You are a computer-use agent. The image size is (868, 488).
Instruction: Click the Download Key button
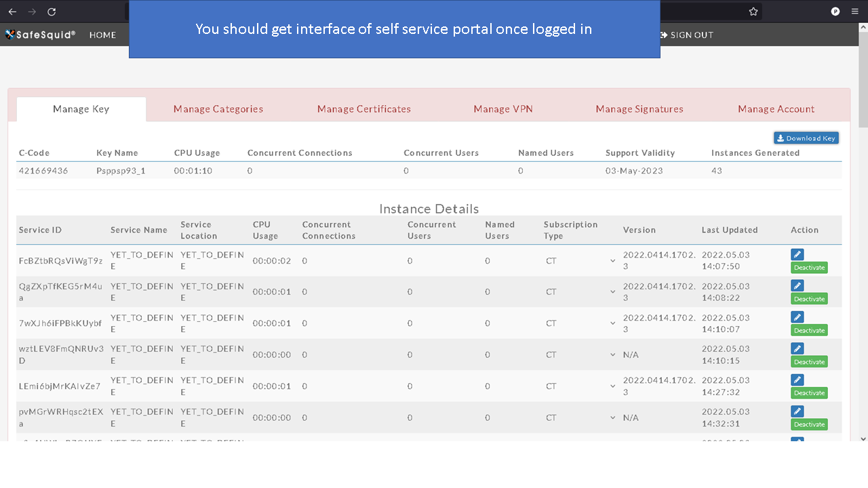pyautogui.click(x=806, y=138)
